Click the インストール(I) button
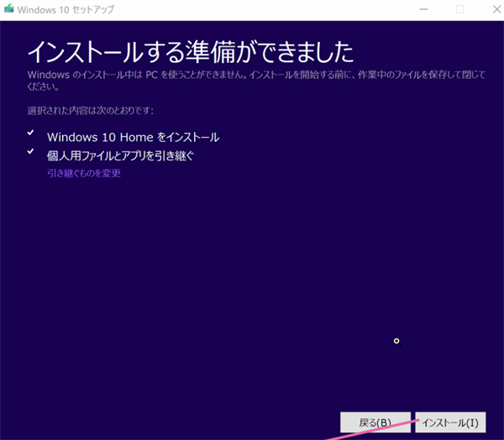Image resolution: width=504 pixels, height=440 pixels. (x=450, y=422)
